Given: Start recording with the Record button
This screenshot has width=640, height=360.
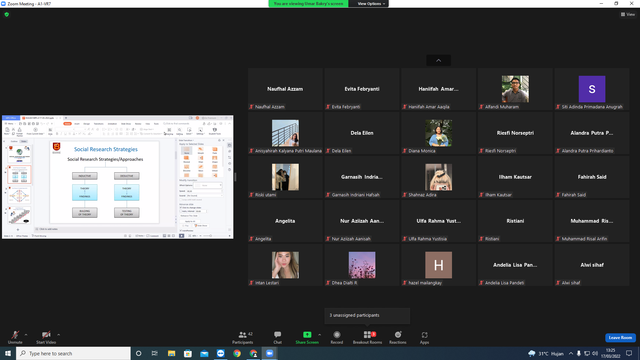Looking at the screenshot, I should tap(337, 337).
